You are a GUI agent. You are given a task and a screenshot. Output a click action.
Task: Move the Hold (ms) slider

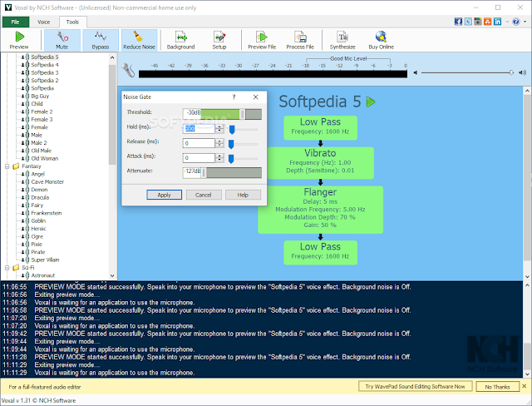pos(232,129)
